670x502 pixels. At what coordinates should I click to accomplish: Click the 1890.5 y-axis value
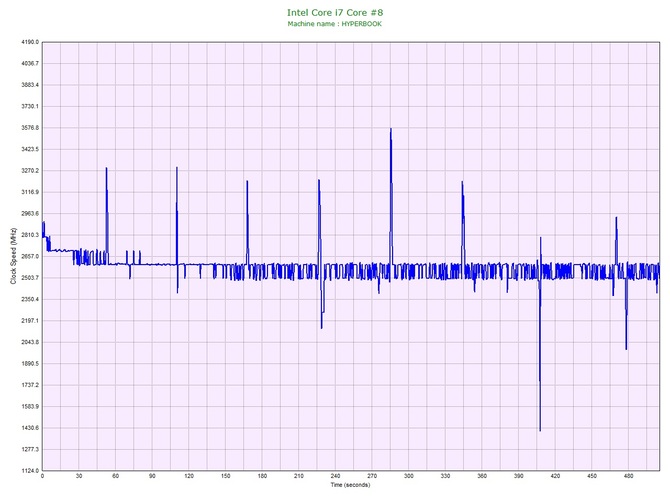pyautogui.click(x=30, y=364)
